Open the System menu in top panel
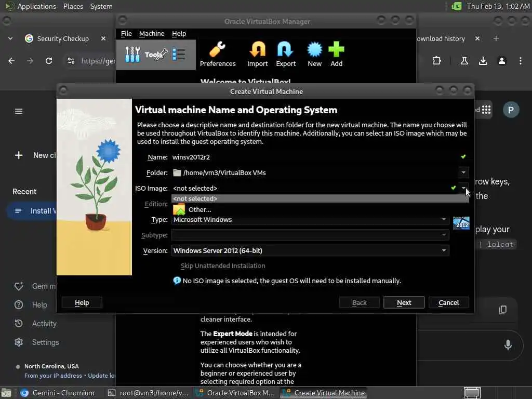 (101, 6)
